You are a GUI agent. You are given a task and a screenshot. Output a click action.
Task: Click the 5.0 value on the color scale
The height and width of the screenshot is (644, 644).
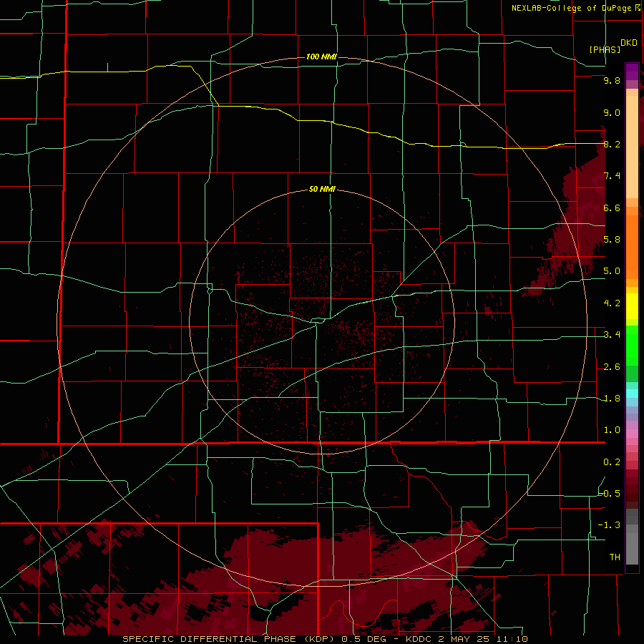612,271
